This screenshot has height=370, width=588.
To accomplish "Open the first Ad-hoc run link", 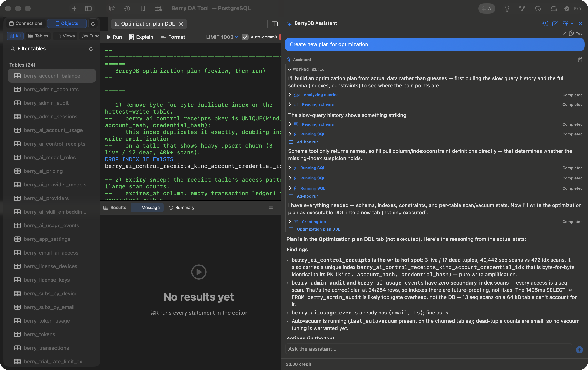I will pos(308,142).
